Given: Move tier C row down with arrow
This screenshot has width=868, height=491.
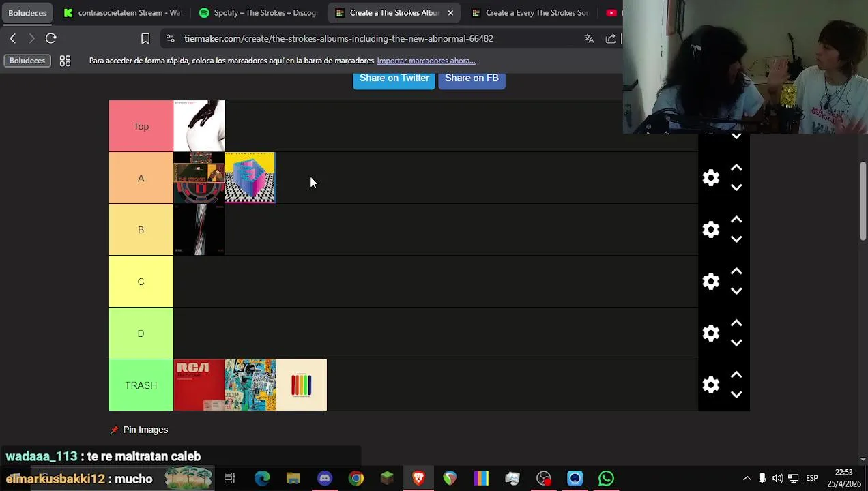Looking at the screenshot, I should [x=736, y=291].
